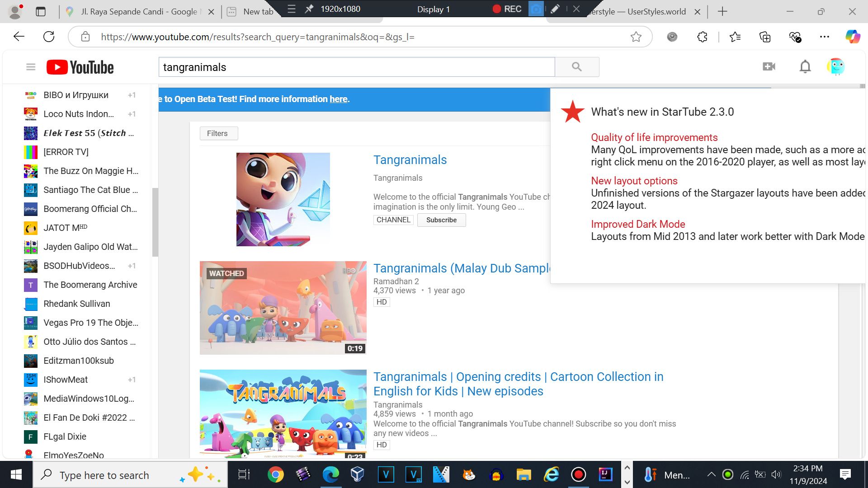Image resolution: width=868 pixels, height=488 pixels.
Task: Bookmark the page with the star icon
Action: click(x=636, y=37)
